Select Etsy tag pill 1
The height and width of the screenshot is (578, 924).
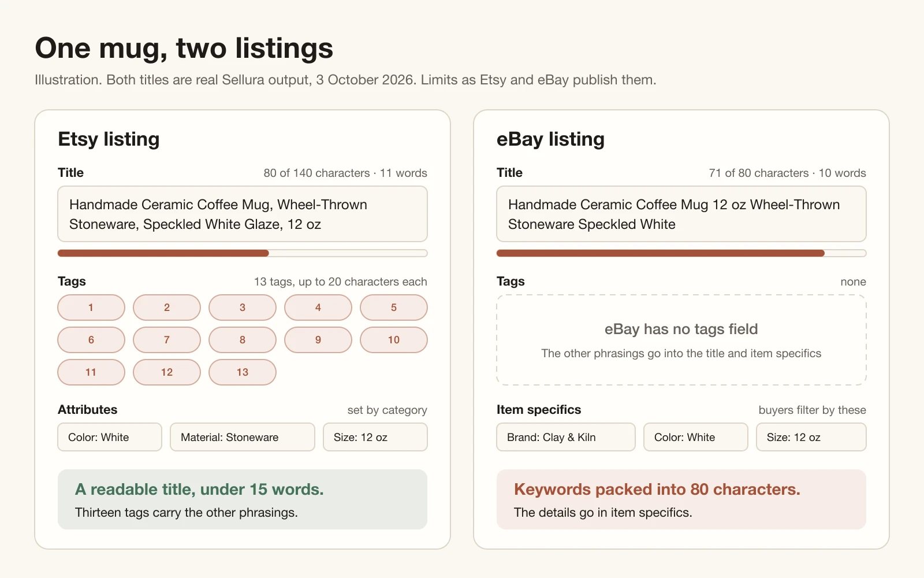point(91,307)
